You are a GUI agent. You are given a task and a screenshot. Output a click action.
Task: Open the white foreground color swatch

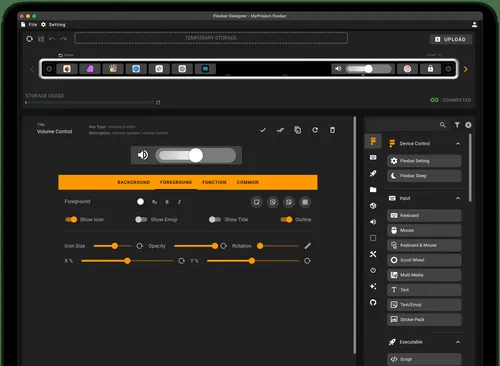coord(140,202)
